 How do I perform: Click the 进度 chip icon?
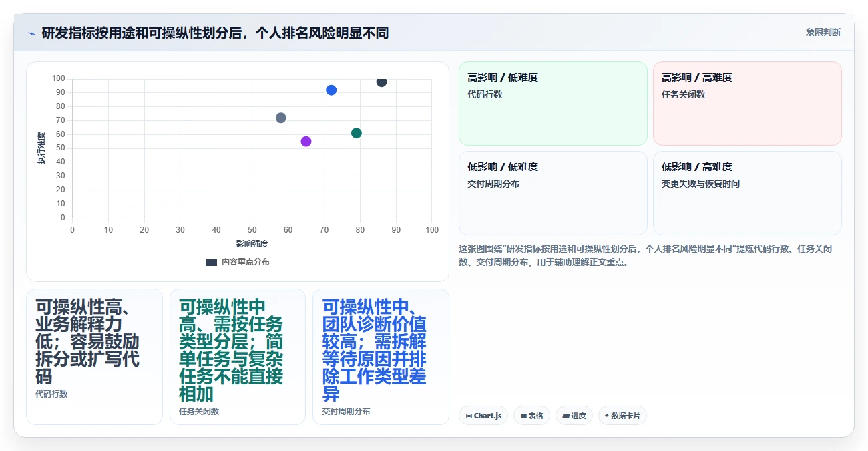tap(566, 416)
